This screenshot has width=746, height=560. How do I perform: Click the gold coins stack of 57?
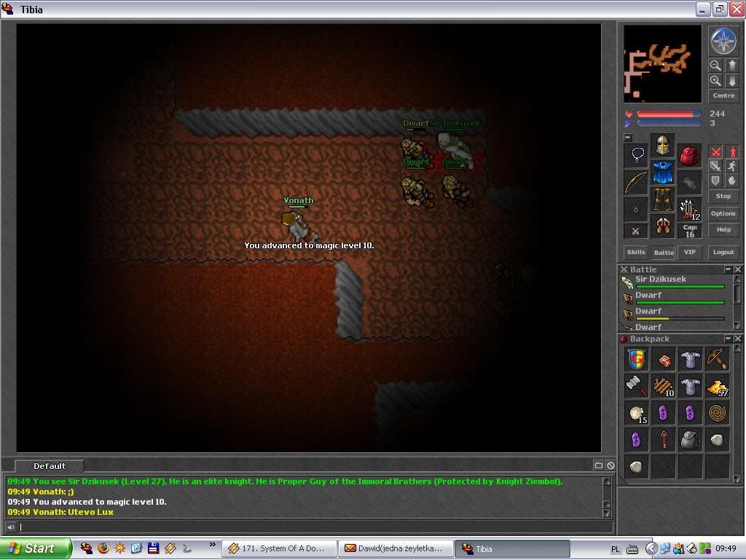[717, 387]
